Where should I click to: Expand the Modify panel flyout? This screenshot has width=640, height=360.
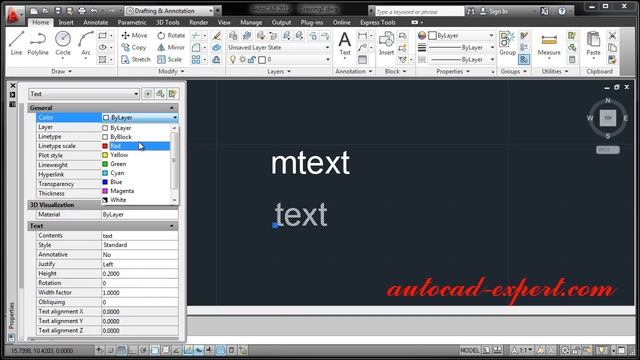[171, 71]
